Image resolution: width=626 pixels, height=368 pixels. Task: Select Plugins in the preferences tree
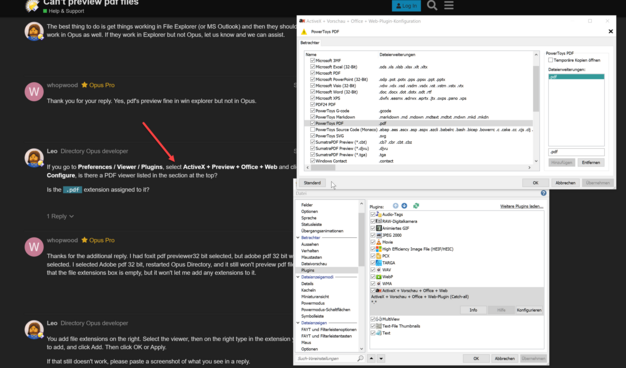point(307,270)
